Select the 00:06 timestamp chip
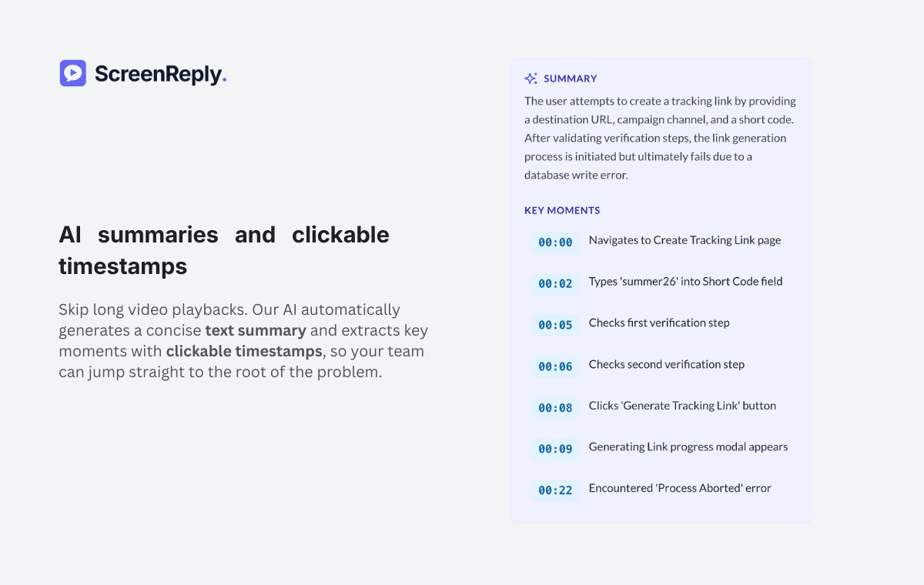 555,366
